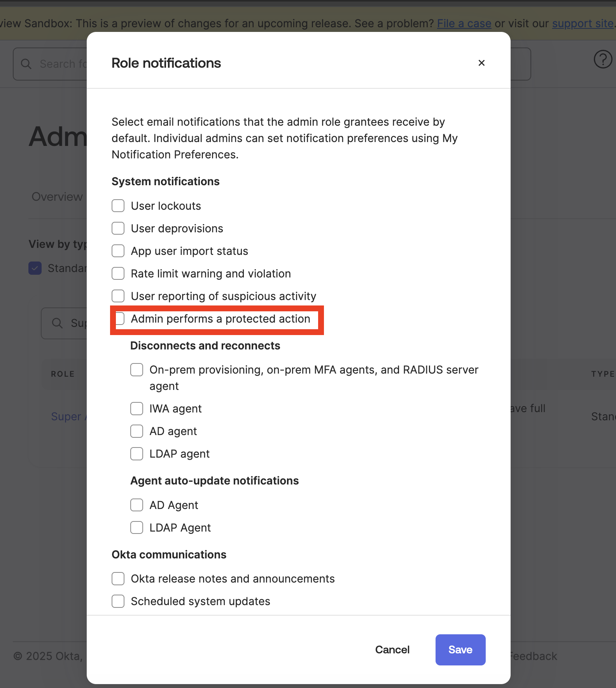Screen dimensions: 616x688
Task: Check User deprovisions notifications
Action: pos(118,228)
